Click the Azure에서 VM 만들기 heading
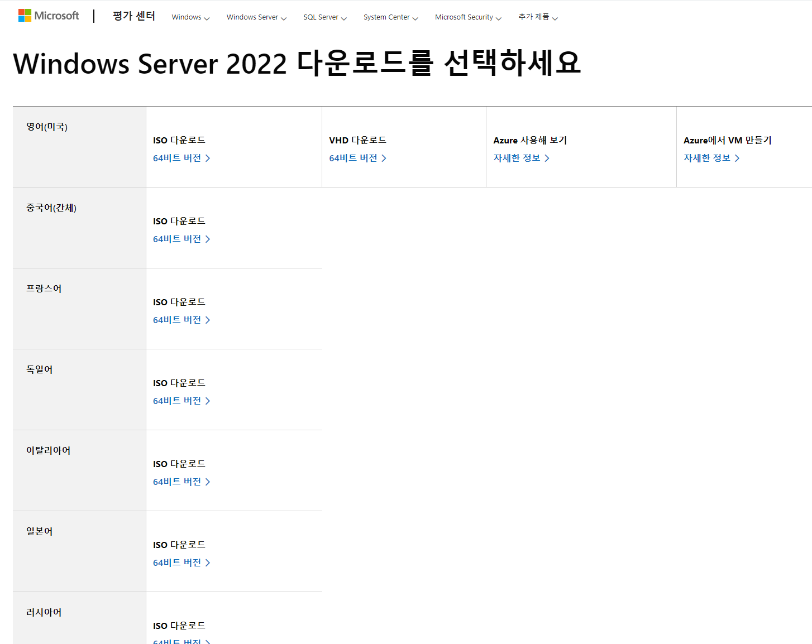The width and height of the screenshot is (812, 644). coord(728,140)
